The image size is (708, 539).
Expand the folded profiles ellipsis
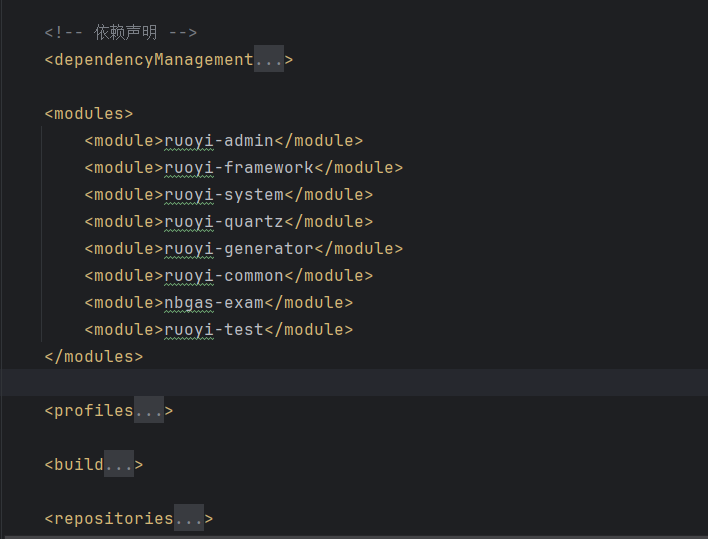(149, 410)
